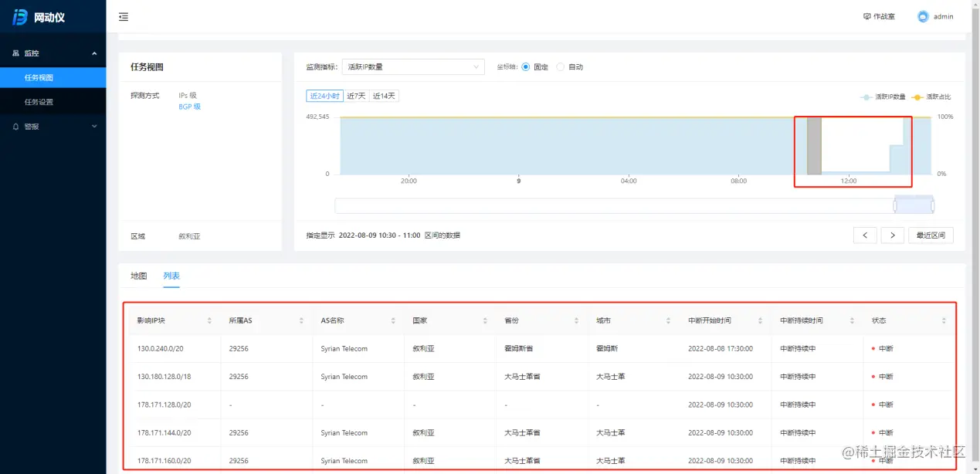This screenshot has width=980, height=474.
Task: Go to the previous interval with the left arrow
Action: 865,235
